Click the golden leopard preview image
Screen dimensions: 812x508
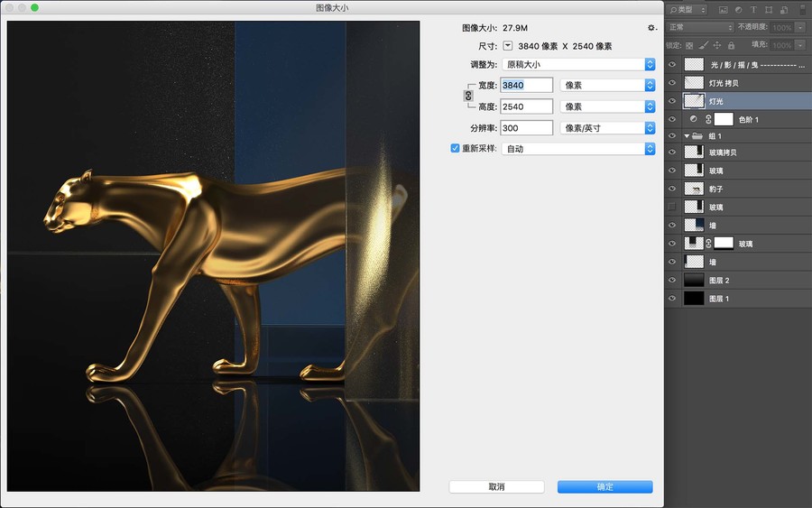click(x=213, y=256)
